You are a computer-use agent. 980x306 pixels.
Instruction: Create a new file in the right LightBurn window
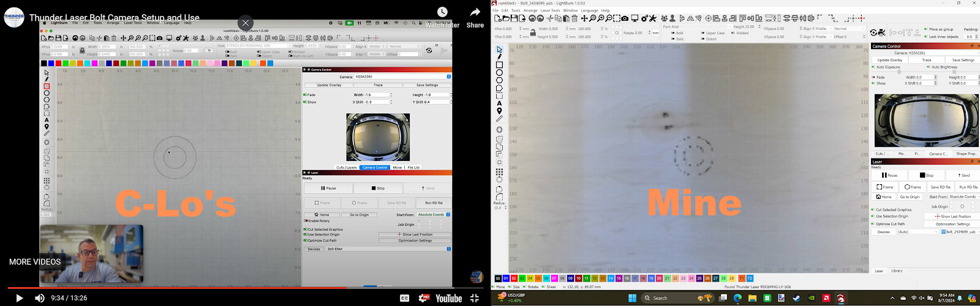pos(498,18)
